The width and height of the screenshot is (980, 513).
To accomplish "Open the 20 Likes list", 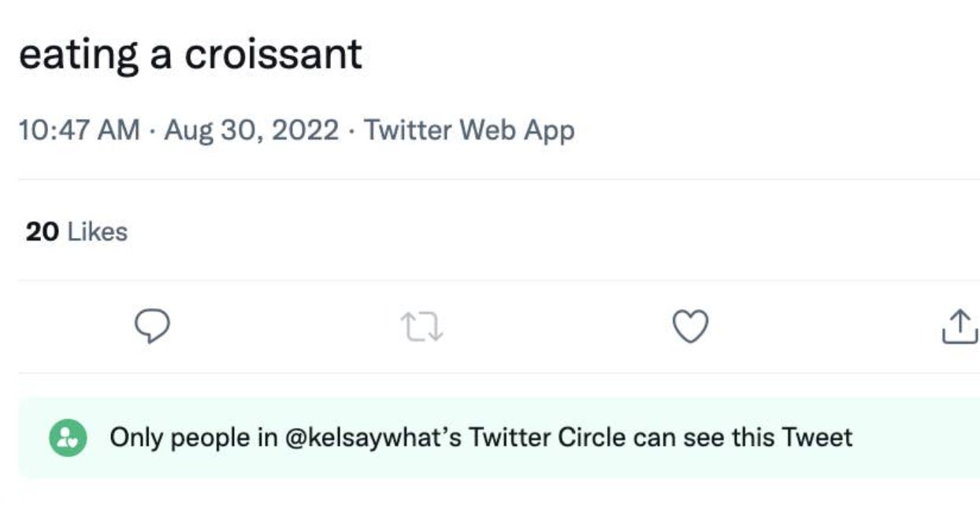I will pyautogui.click(x=76, y=232).
